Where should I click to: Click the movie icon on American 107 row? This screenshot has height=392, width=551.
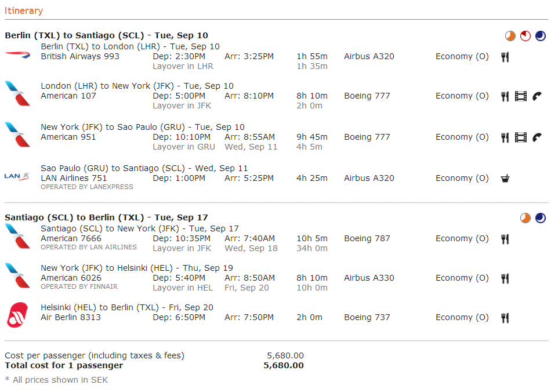click(521, 96)
